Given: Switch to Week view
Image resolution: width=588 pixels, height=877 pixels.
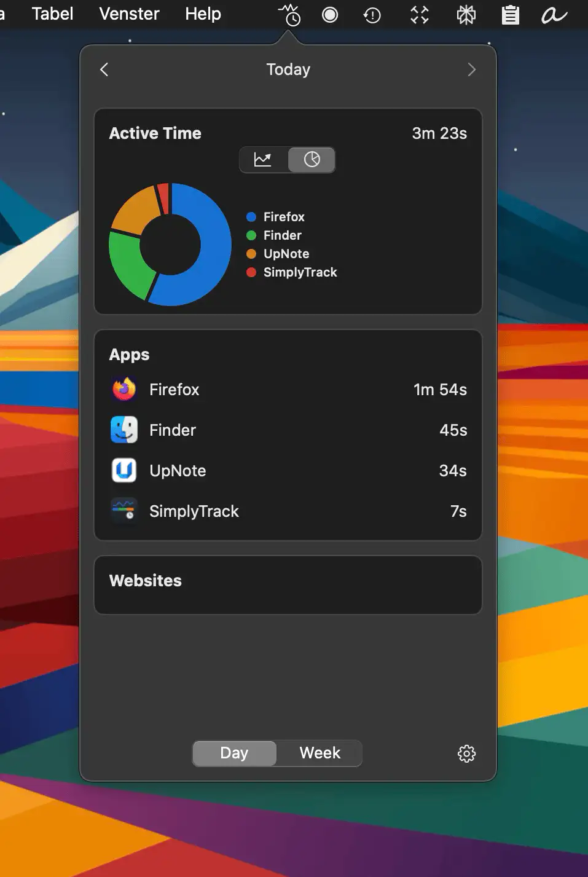Looking at the screenshot, I should click(319, 753).
